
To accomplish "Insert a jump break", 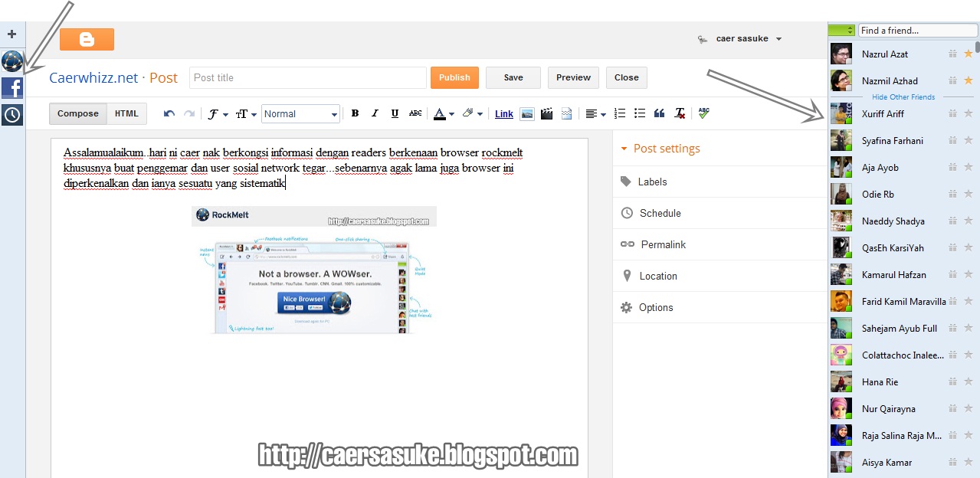I will [x=566, y=113].
